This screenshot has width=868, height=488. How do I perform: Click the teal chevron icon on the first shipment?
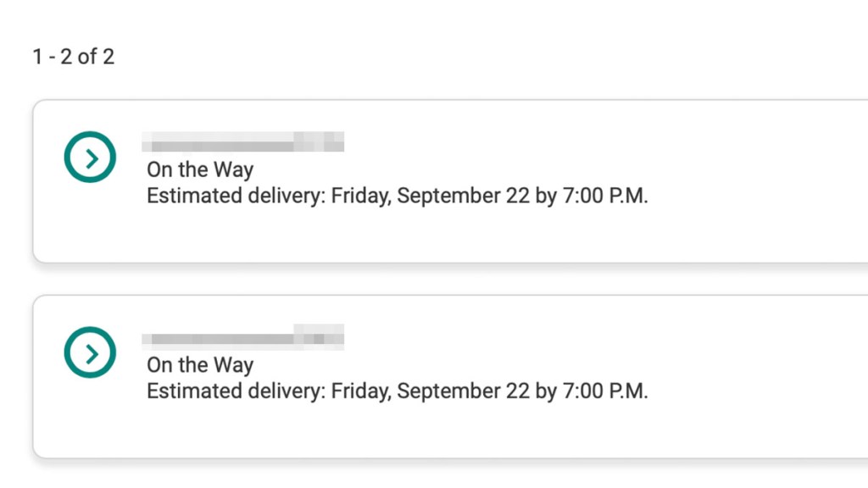pos(90,157)
